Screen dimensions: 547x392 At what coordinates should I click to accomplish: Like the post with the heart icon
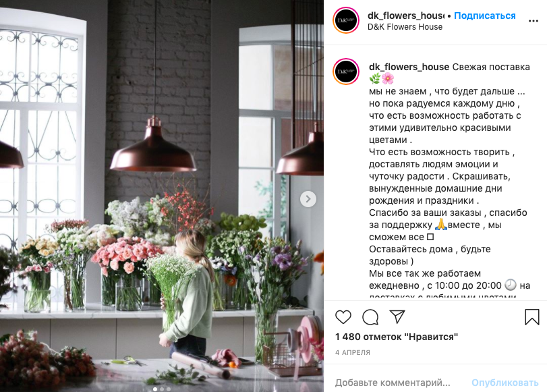coord(343,317)
